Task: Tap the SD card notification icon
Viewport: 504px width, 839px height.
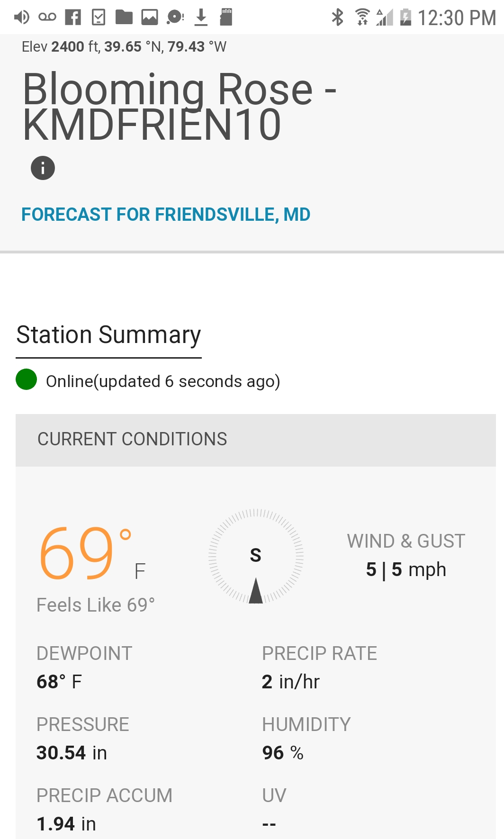Action: point(226,18)
